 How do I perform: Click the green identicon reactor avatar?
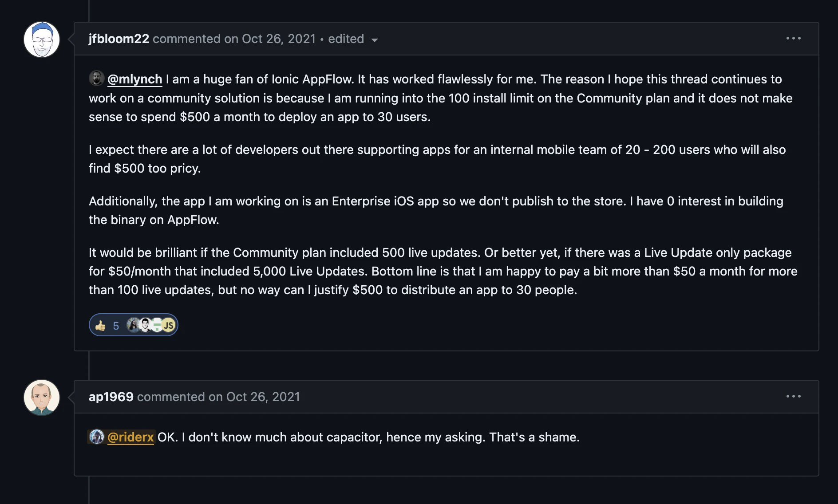point(157,325)
